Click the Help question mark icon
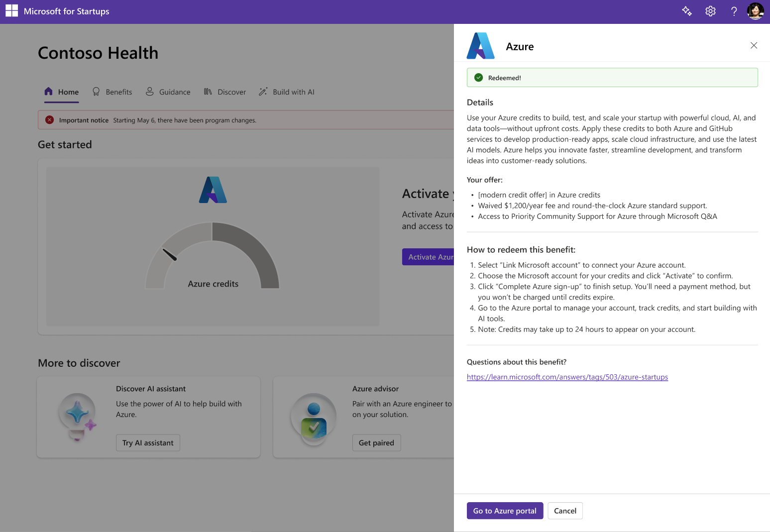Viewport: 770px width, 532px height. (734, 10)
